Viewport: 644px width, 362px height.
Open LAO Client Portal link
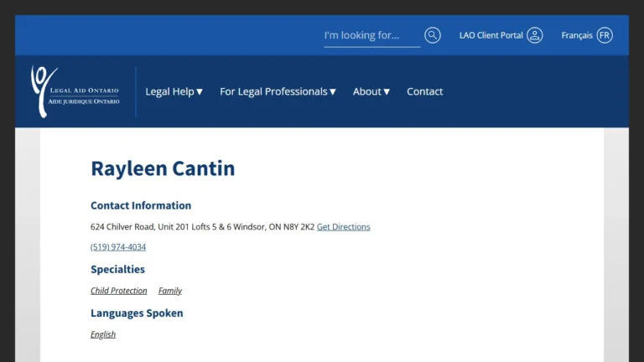[491, 35]
